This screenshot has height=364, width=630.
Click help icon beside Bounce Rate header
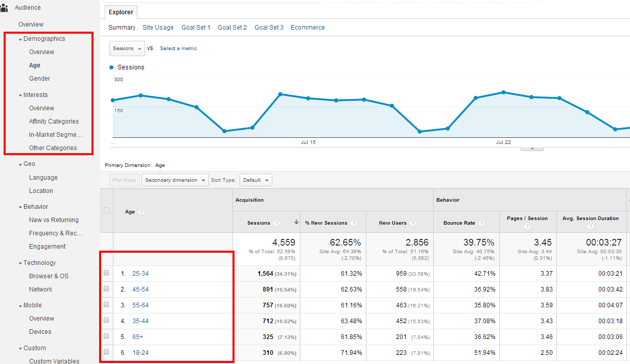[481, 223]
